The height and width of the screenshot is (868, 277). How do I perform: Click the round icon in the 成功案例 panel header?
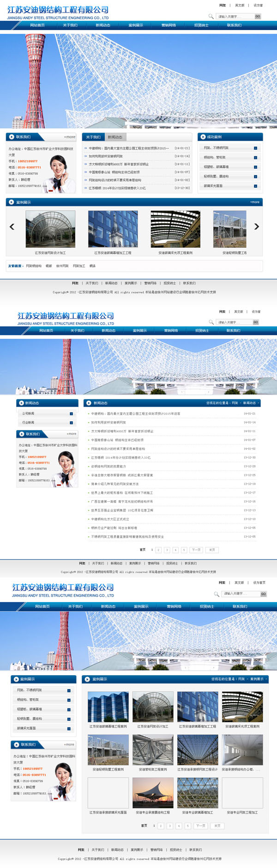[x=203, y=137]
